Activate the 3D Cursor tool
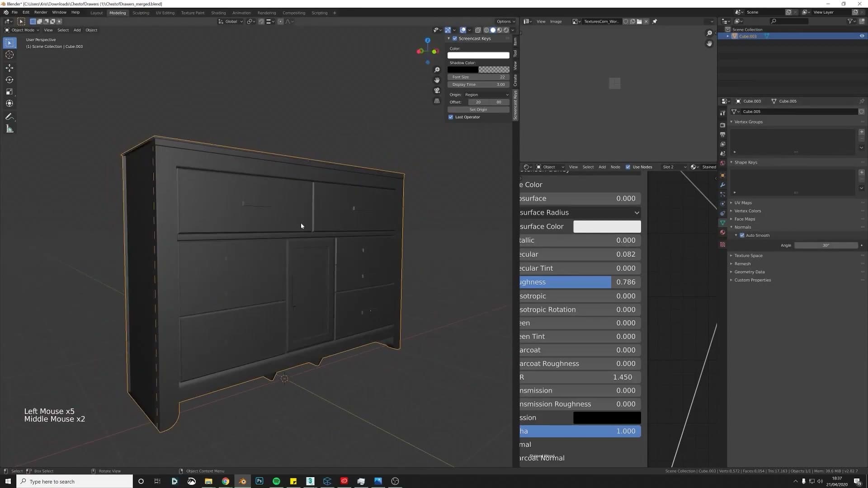Screen dimensions: 868x488 9,55
